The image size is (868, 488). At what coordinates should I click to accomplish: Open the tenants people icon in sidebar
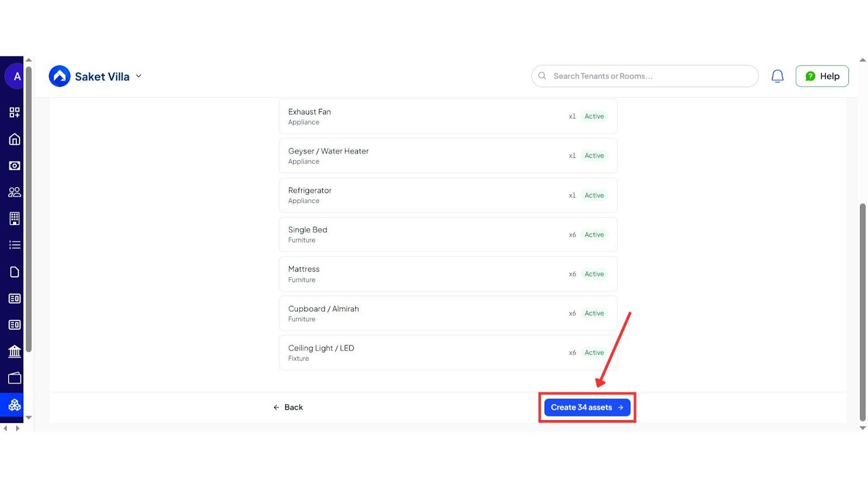tap(15, 192)
